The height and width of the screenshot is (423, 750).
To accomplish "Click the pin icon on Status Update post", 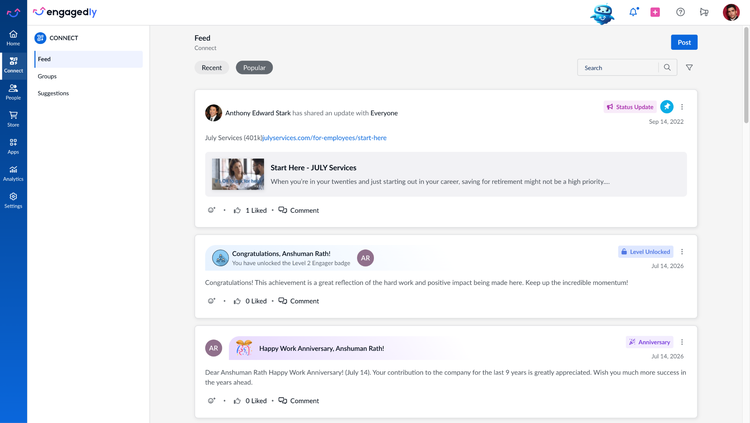I will (x=667, y=107).
